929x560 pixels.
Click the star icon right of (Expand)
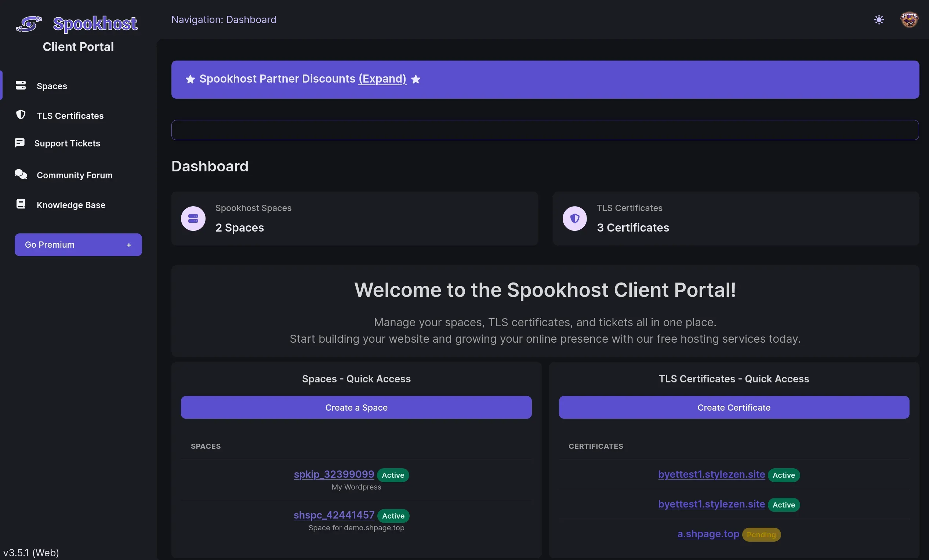pyautogui.click(x=415, y=79)
